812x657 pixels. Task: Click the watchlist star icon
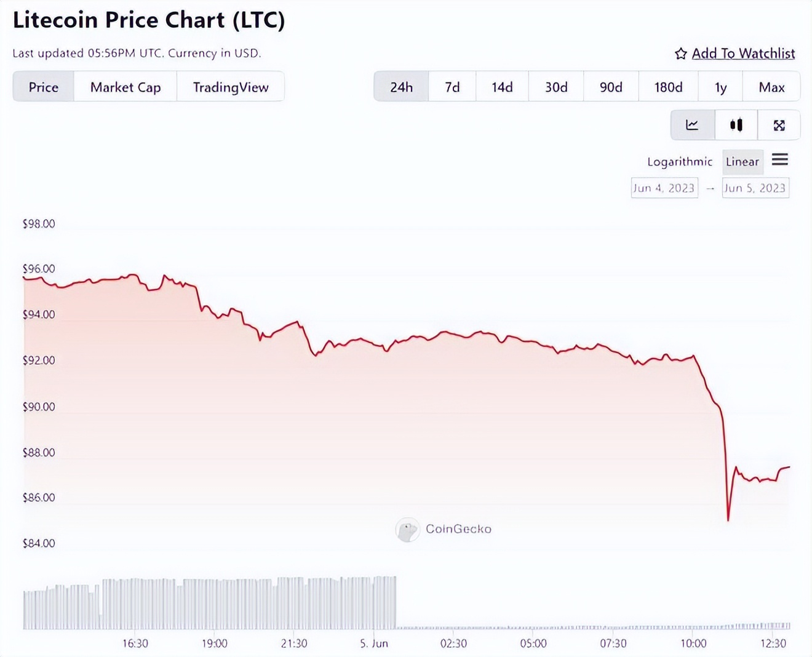(x=680, y=54)
